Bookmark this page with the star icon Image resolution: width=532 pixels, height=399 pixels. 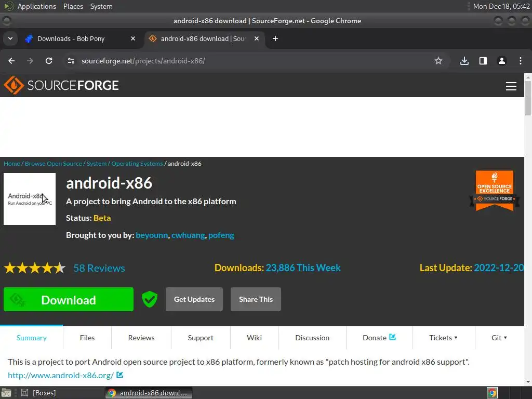[x=438, y=61]
